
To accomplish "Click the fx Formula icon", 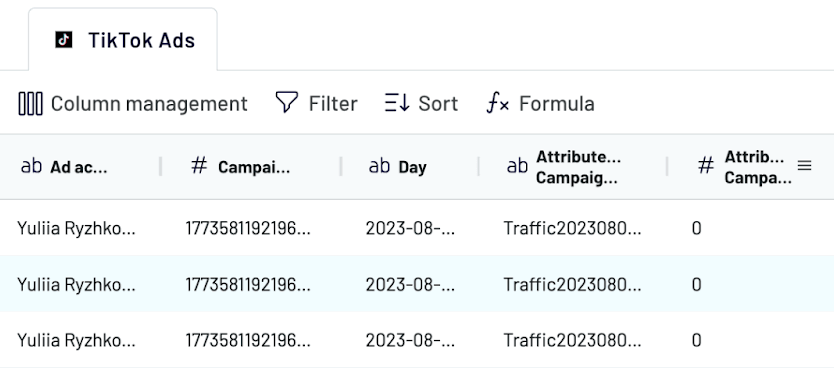I will point(498,103).
